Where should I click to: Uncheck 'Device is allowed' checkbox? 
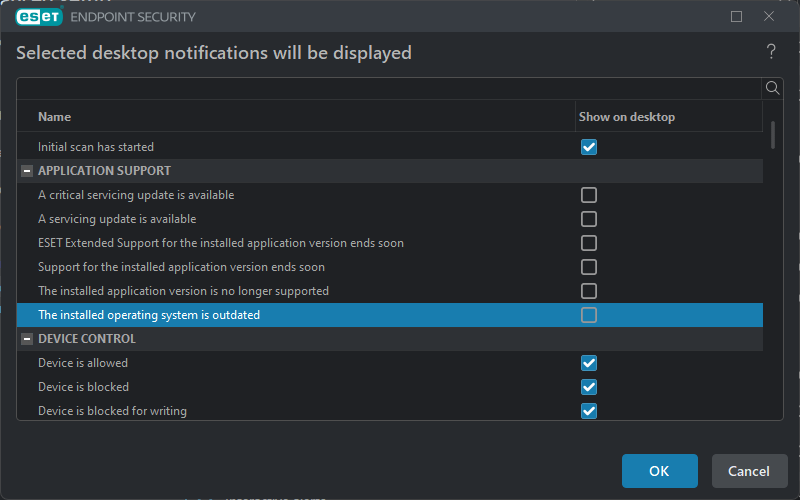[589, 363]
